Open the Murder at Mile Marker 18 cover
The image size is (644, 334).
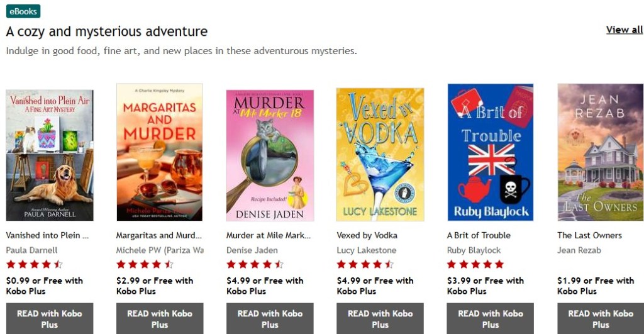[x=270, y=155]
